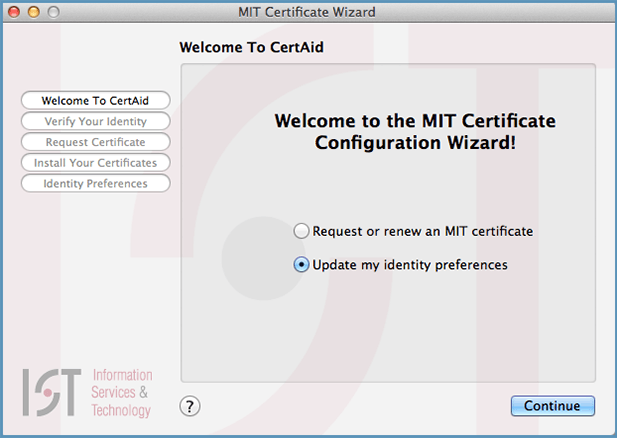617x438 pixels.
Task: Jump to the Request Certificate step
Action: [x=95, y=142]
